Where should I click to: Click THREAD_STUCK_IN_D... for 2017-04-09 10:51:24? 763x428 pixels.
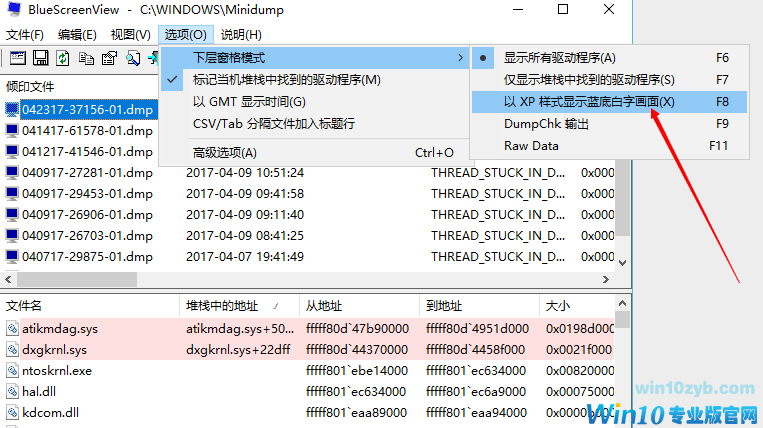pos(498,173)
